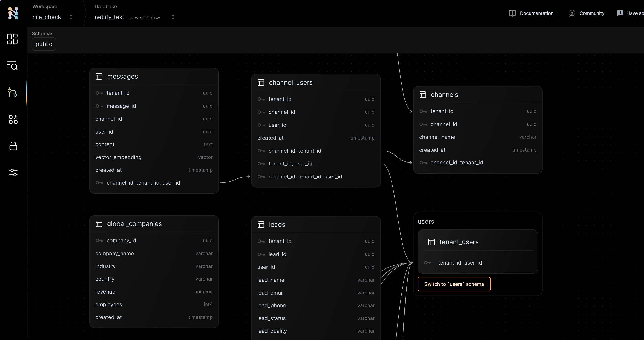This screenshot has width=644, height=340.
Task: Click the channels table icon
Action: [x=423, y=95]
